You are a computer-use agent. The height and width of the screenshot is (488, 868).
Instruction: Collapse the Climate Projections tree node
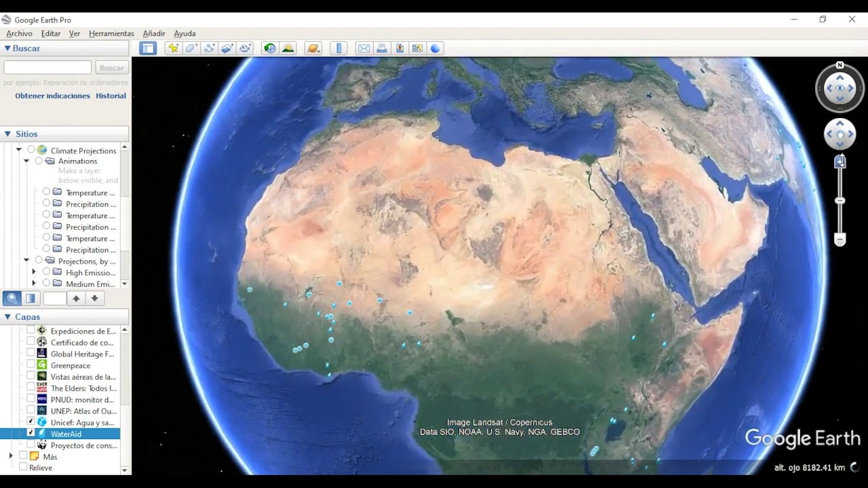[x=19, y=150]
